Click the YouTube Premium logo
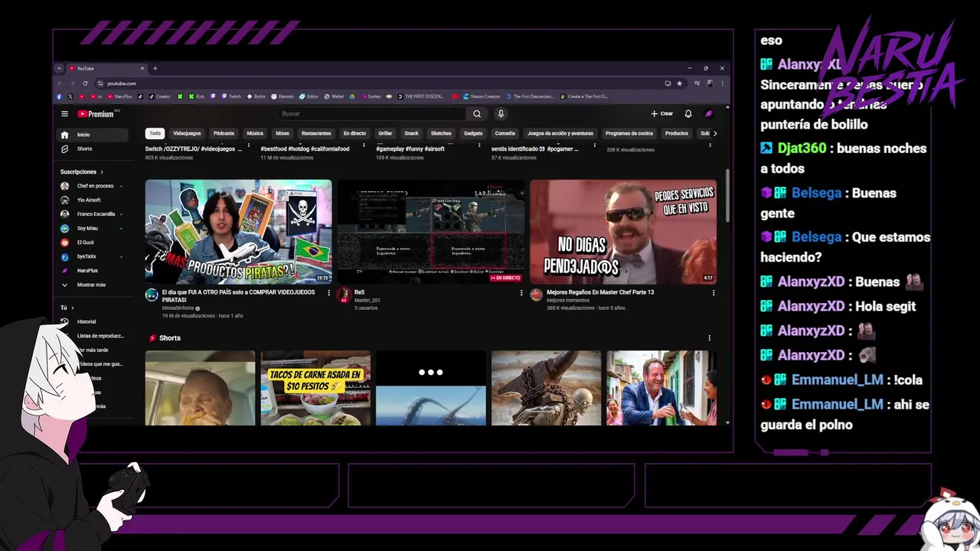 (96, 114)
